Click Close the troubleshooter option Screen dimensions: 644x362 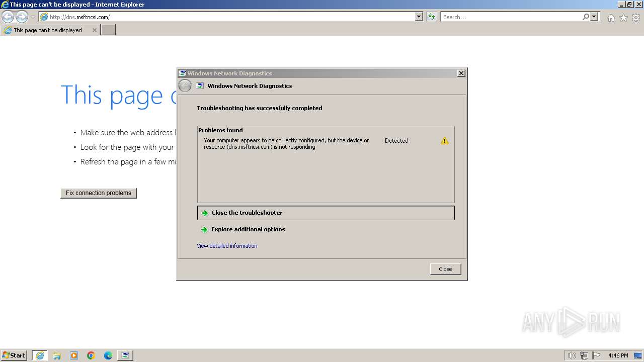pyautogui.click(x=326, y=213)
